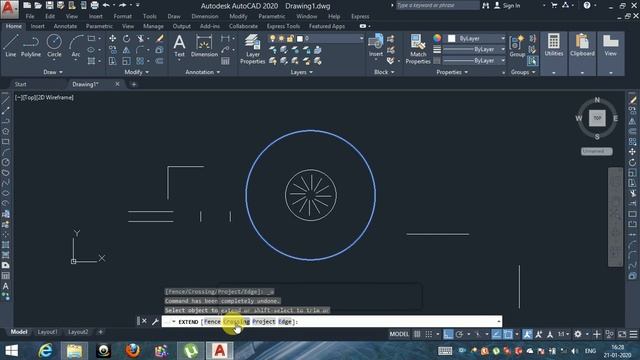Click the Erase tool icon
Screen dimensions: 640x360
coord(160,38)
